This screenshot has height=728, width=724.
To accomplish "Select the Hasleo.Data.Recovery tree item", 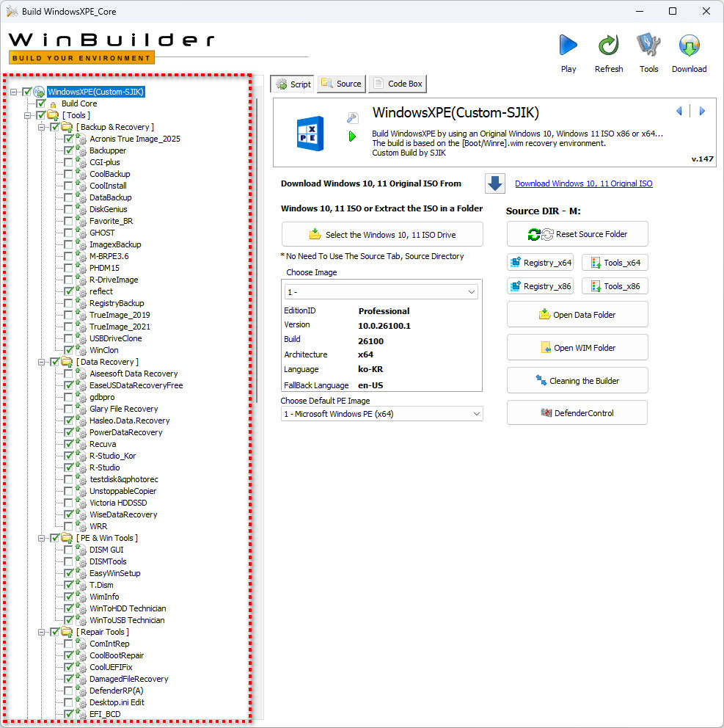I will (x=130, y=421).
